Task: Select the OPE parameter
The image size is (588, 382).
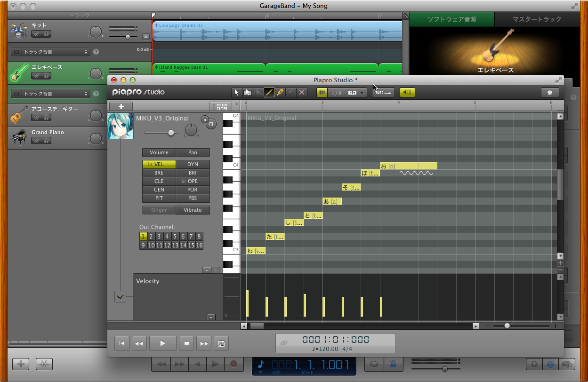Action: pyautogui.click(x=193, y=181)
